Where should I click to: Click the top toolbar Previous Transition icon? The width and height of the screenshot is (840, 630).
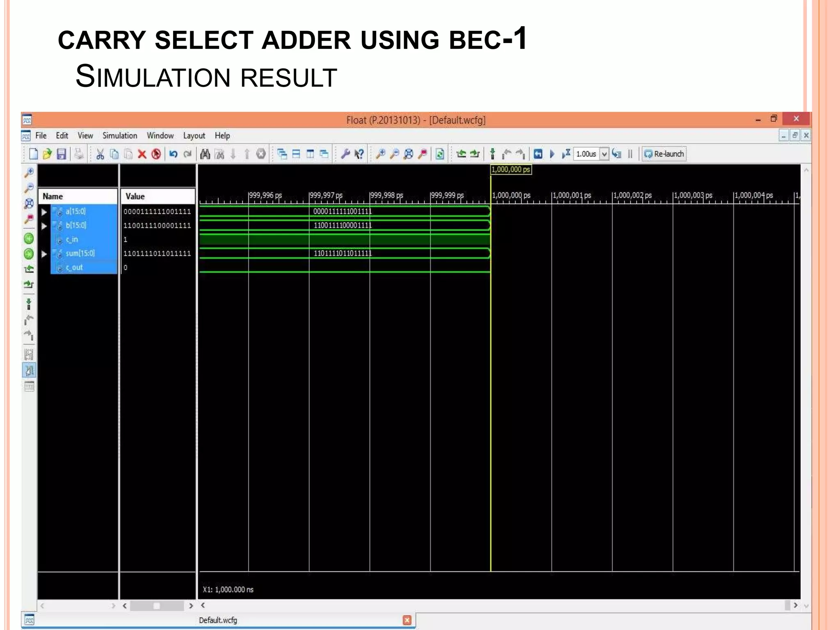(x=461, y=154)
